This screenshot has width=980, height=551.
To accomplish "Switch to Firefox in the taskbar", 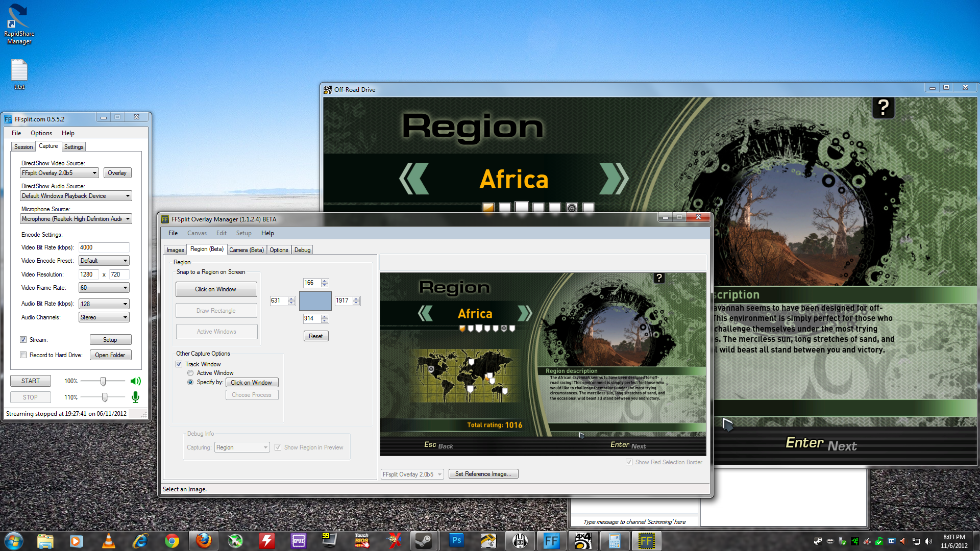I will pyautogui.click(x=204, y=541).
